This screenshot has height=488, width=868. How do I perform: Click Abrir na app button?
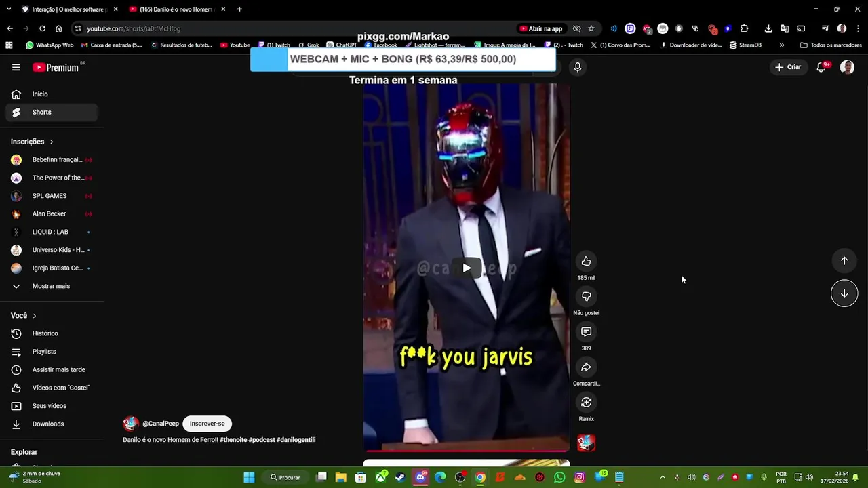click(541, 28)
